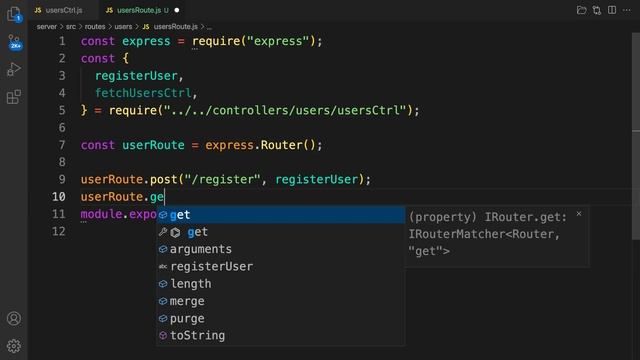
Task: Click the open folder icon in editor toolbar
Action: (x=581, y=10)
